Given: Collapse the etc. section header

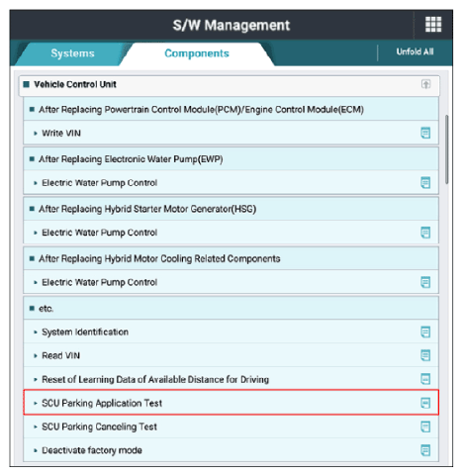Looking at the screenshot, I should click(x=231, y=308).
